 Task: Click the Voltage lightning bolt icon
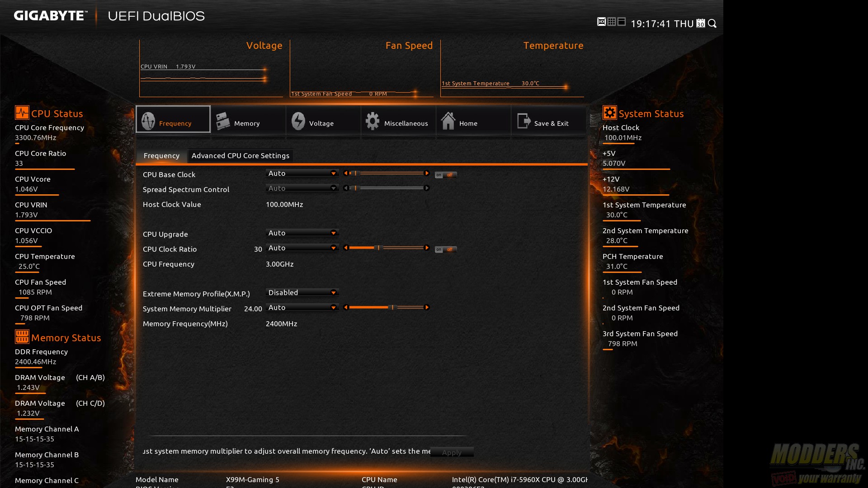[x=298, y=121]
